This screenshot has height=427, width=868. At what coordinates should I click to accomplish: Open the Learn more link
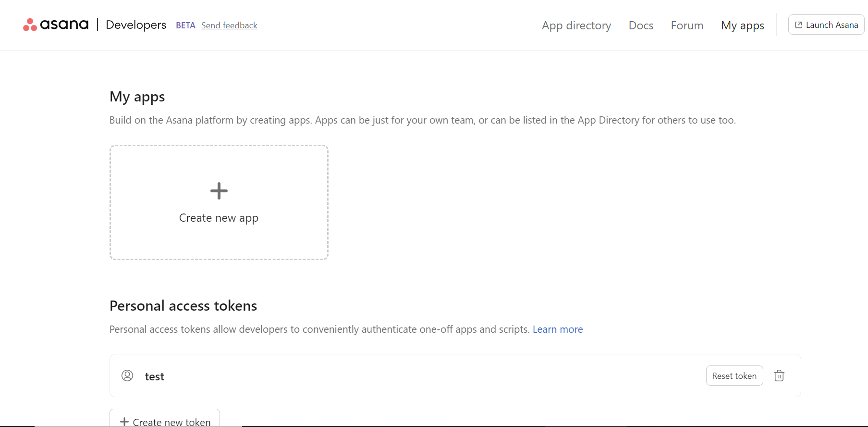point(557,329)
